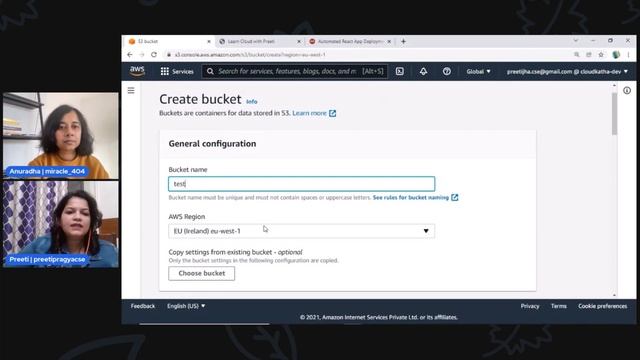The width and height of the screenshot is (640, 360).
Task: Open the info panel circle icon
Action: (x=627, y=91)
